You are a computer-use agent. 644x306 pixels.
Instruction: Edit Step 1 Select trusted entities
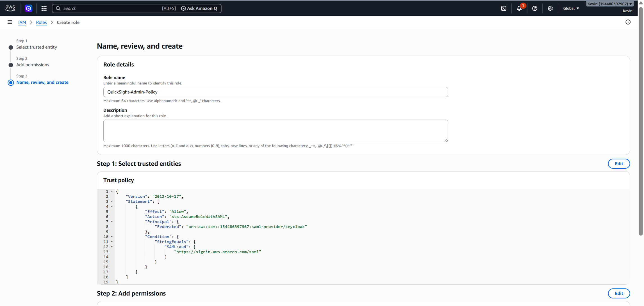[619, 164]
